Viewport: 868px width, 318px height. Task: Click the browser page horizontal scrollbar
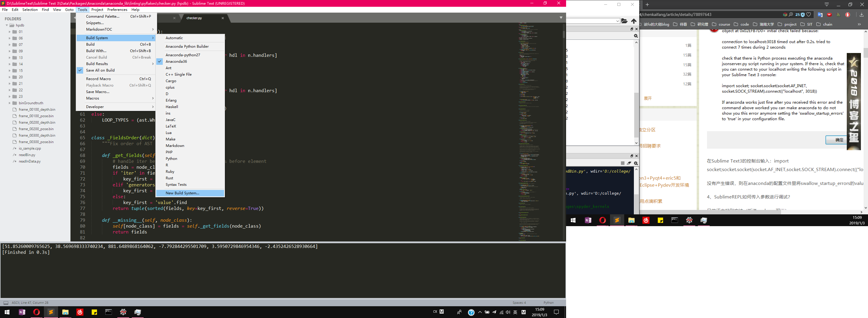pos(710,212)
